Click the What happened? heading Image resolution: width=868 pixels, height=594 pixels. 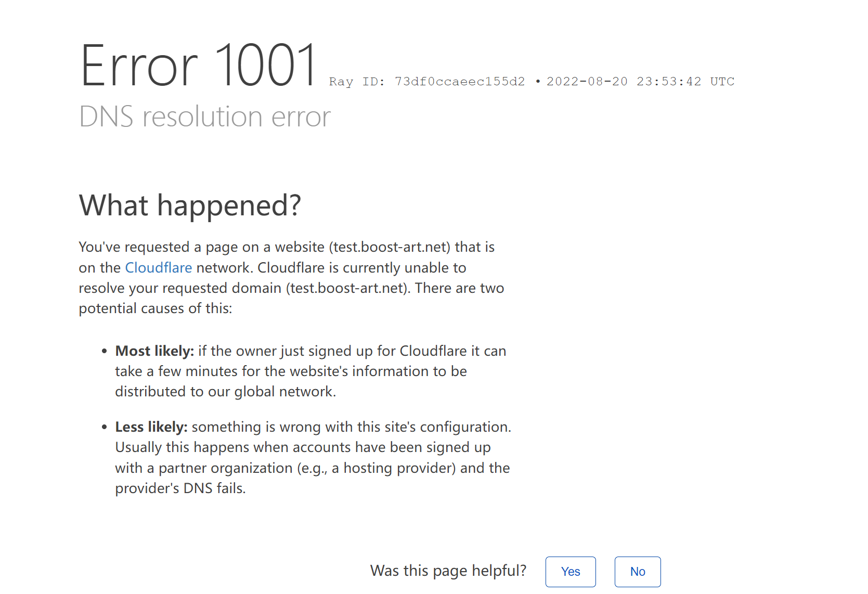[190, 205]
